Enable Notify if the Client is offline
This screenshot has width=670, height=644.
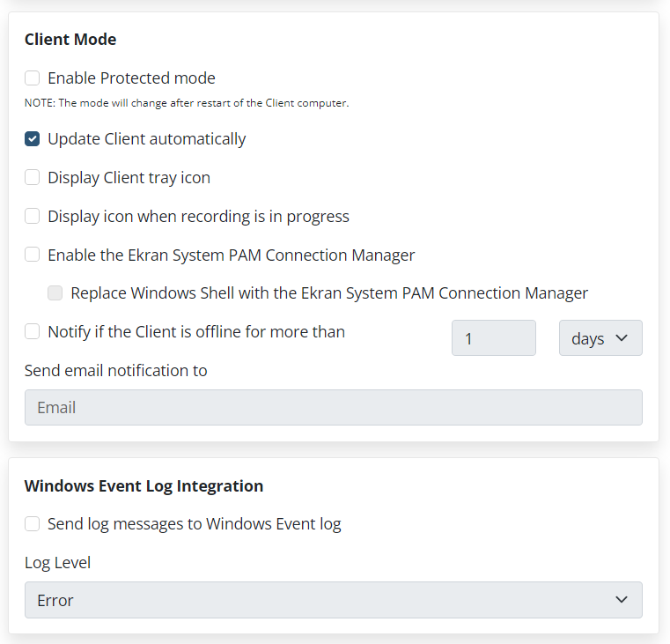[33, 332]
